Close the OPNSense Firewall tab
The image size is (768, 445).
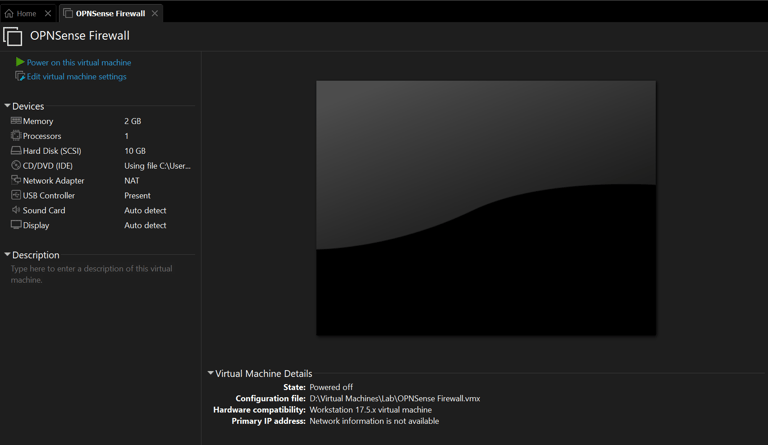(155, 13)
